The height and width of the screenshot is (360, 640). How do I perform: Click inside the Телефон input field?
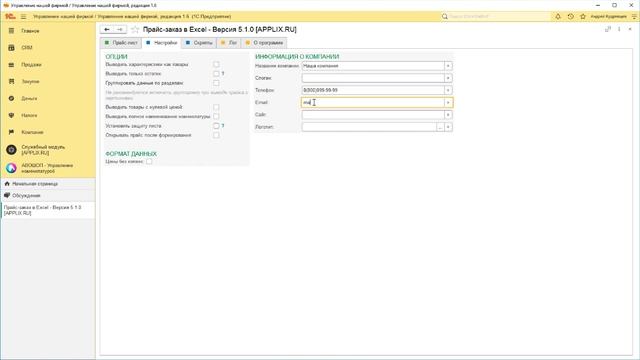373,90
